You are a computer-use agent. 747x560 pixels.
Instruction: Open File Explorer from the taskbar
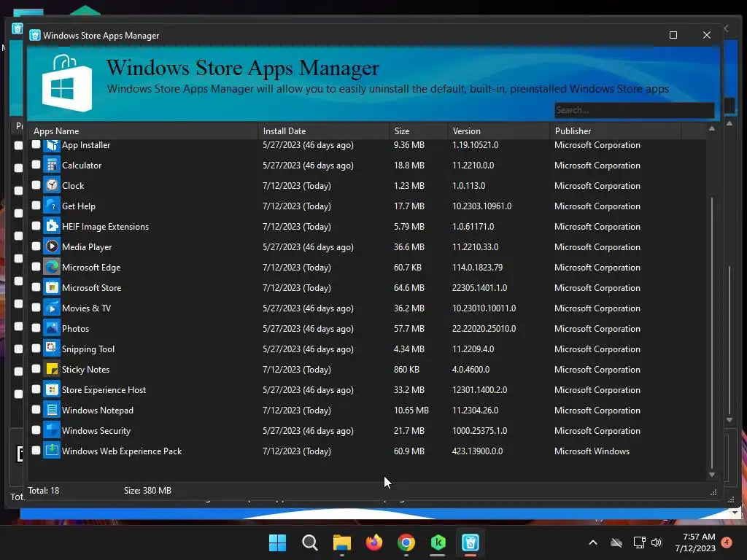(341, 542)
